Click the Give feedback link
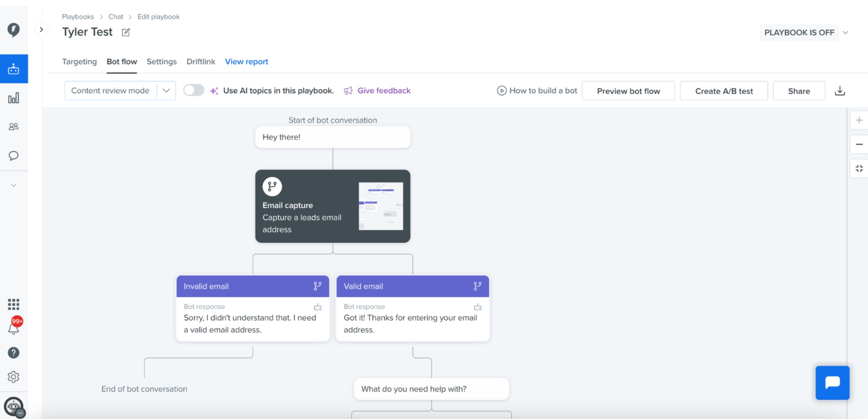The height and width of the screenshot is (419, 868). pos(384,91)
